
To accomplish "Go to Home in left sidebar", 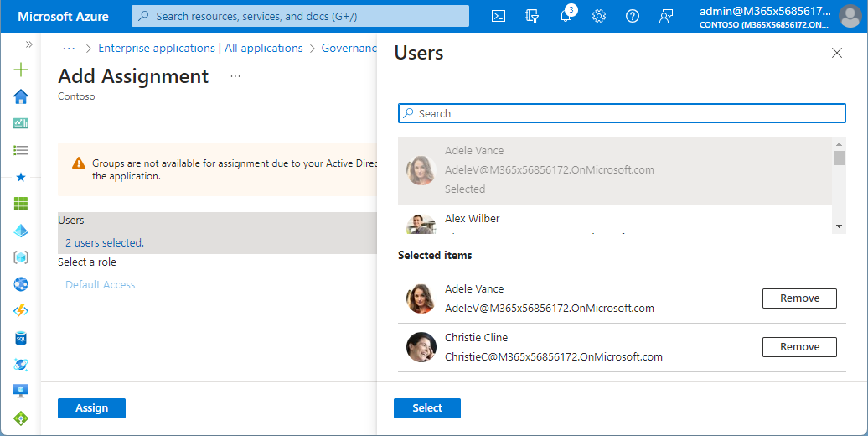I will coord(21,96).
